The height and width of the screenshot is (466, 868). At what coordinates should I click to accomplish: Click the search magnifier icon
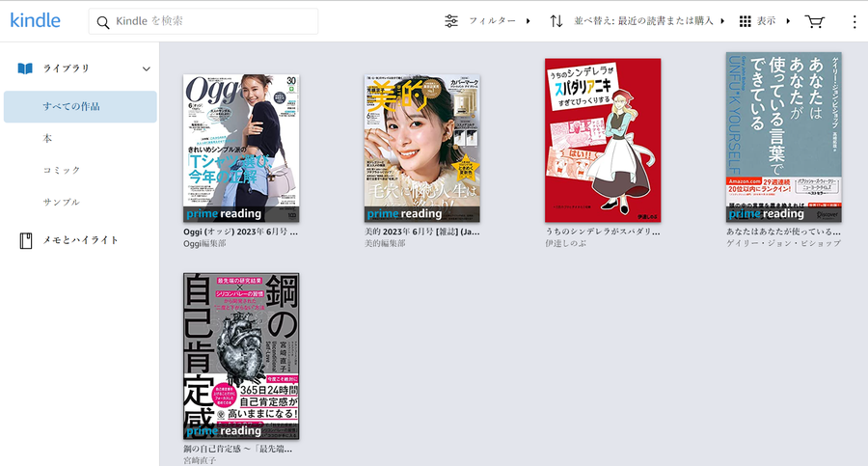click(x=102, y=21)
